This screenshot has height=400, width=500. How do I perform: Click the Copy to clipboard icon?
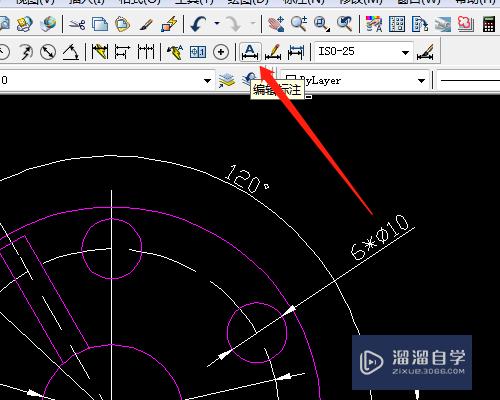[x=100, y=24]
